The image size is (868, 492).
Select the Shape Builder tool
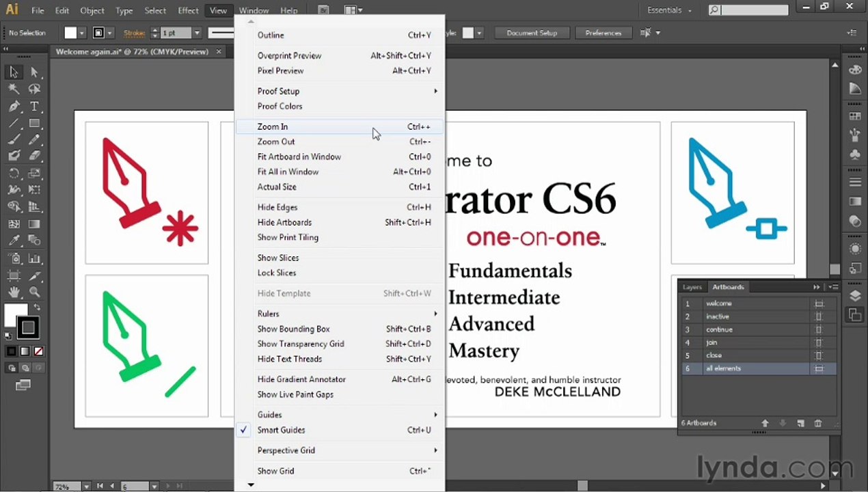click(14, 207)
